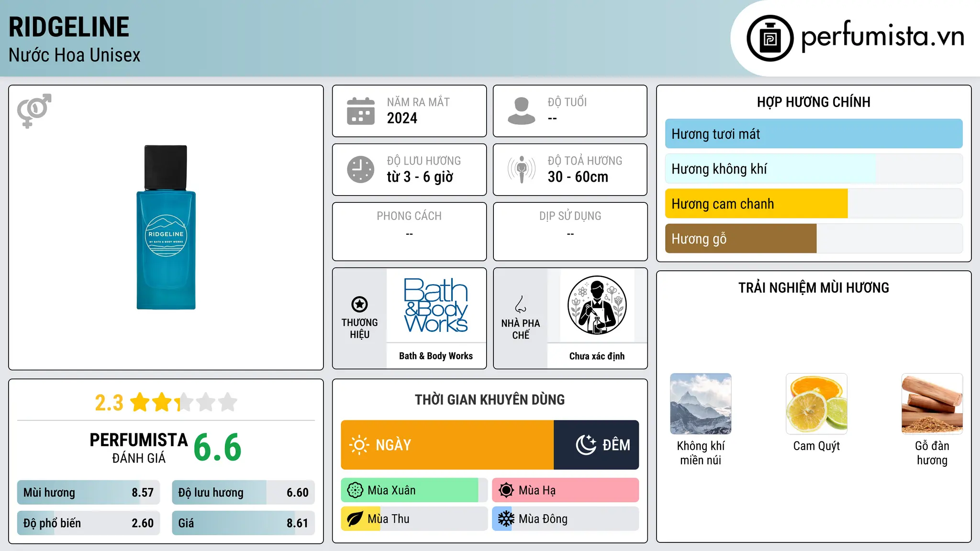The width and height of the screenshot is (980, 551).
Task: Click the Thời gian khuyên dùng heading
Action: coord(490,400)
